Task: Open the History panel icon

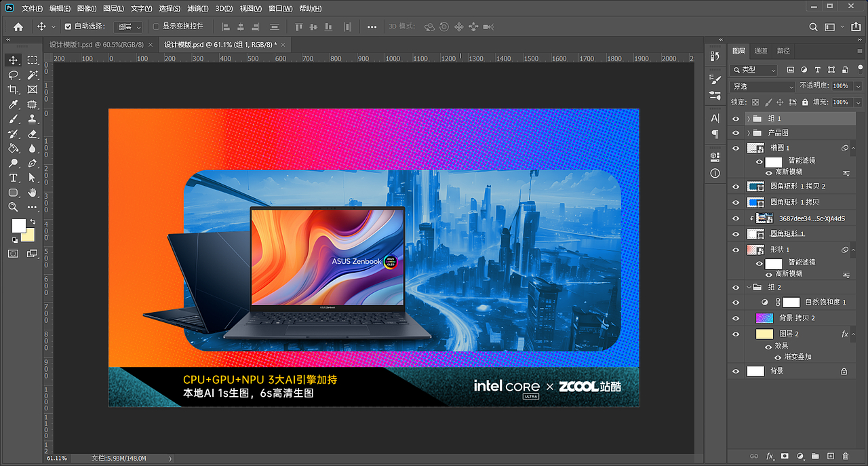Action: 715,56
